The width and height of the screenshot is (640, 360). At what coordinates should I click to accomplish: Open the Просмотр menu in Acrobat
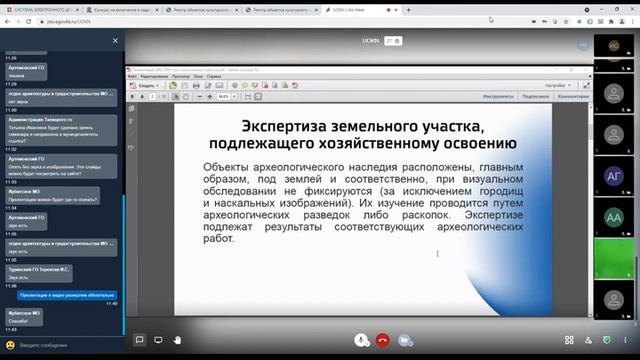(180, 76)
